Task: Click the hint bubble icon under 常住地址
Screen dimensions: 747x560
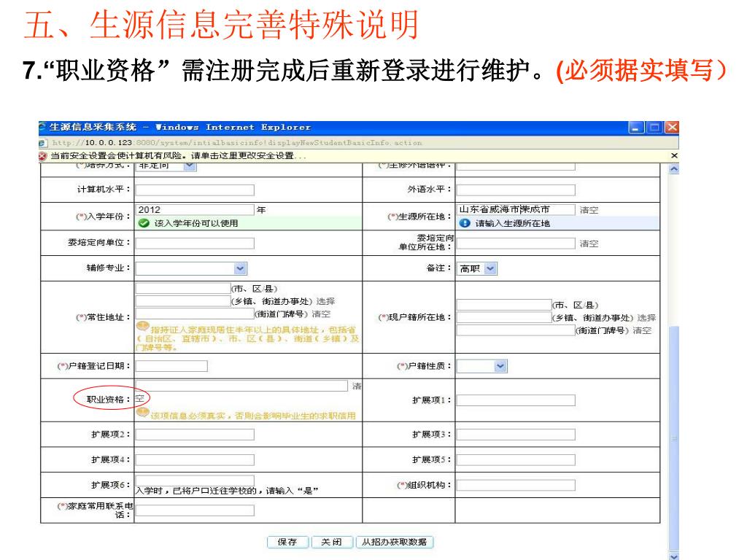Action: [142, 326]
